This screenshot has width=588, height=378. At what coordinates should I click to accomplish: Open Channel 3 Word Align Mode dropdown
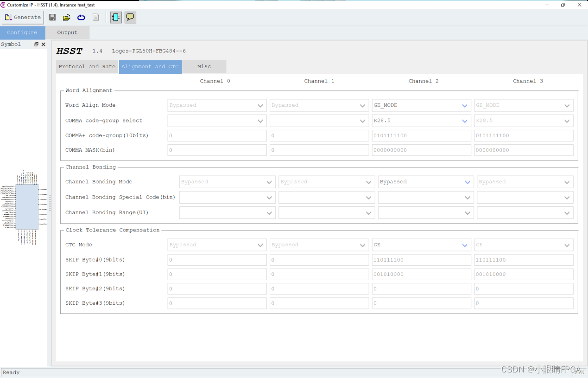tap(524, 105)
